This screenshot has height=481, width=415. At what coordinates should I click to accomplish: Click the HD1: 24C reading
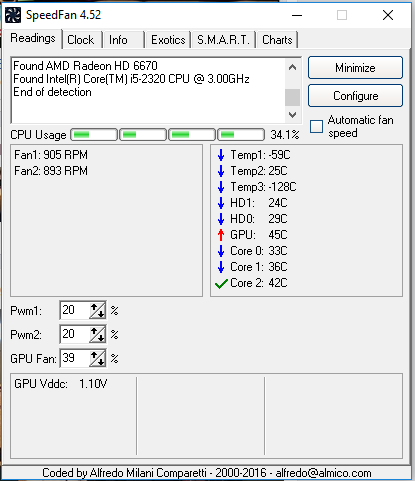[259, 203]
